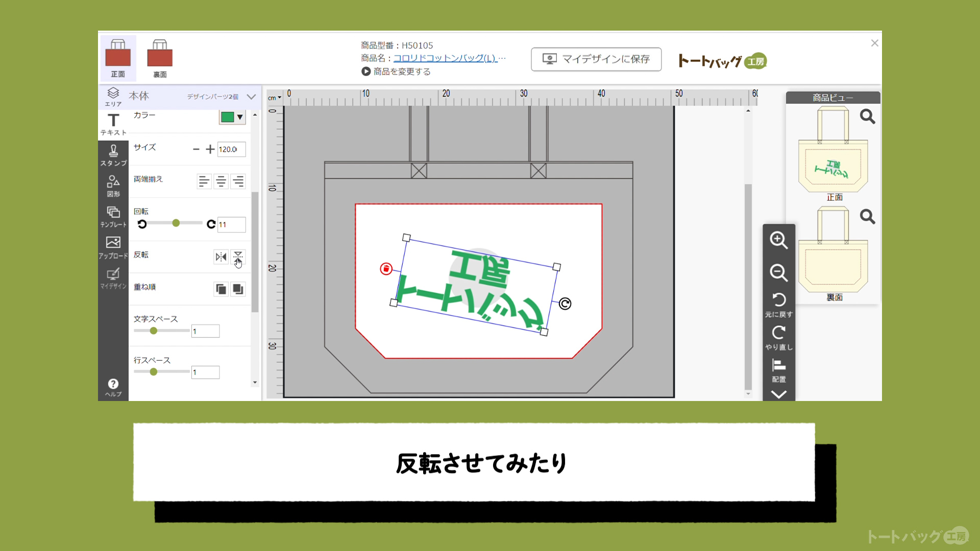Click the Upload (アップロード) image icon
This screenshot has width=980, height=551.
pyautogui.click(x=113, y=247)
